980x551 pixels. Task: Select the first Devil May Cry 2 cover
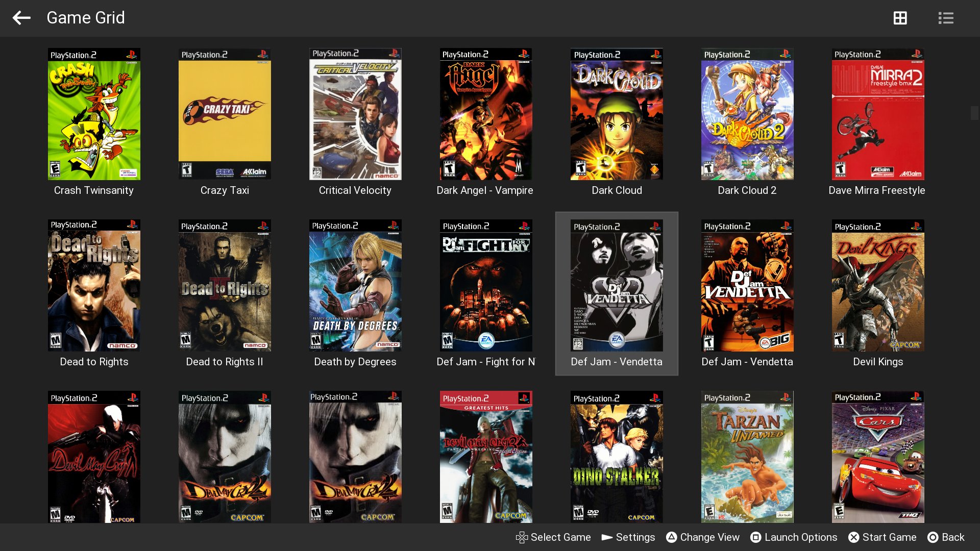click(x=225, y=457)
